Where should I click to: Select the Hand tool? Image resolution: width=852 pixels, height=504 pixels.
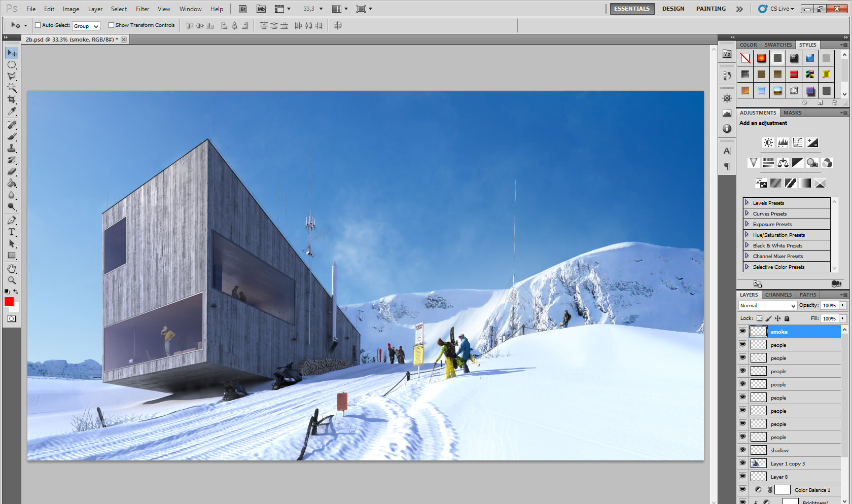[x=12, y=268]
